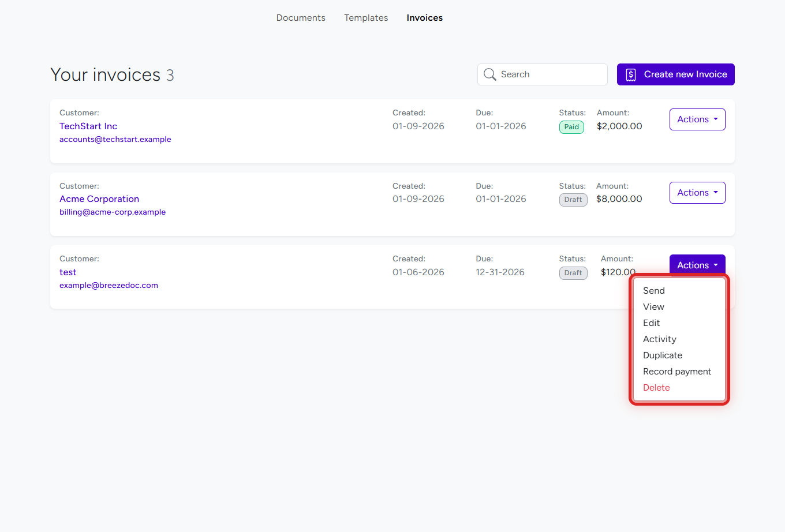Click the billing@acme-corp.example email link
785x532 pixels.
pyautogui.click(x=113, y=212)
